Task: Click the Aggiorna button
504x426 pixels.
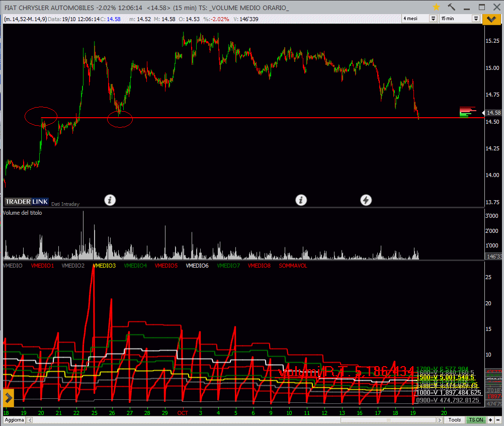Action: point(14,420)
